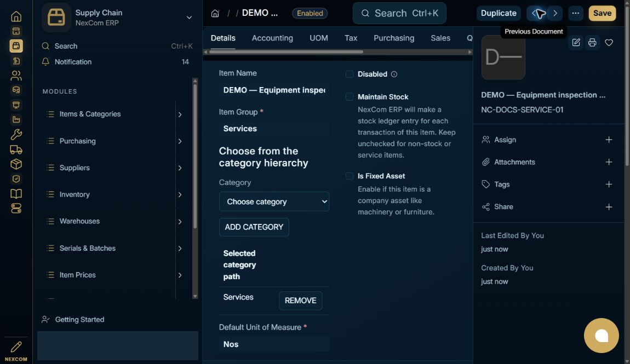Click the horizontal tab scrollbar thumb

tap(286, 52)
